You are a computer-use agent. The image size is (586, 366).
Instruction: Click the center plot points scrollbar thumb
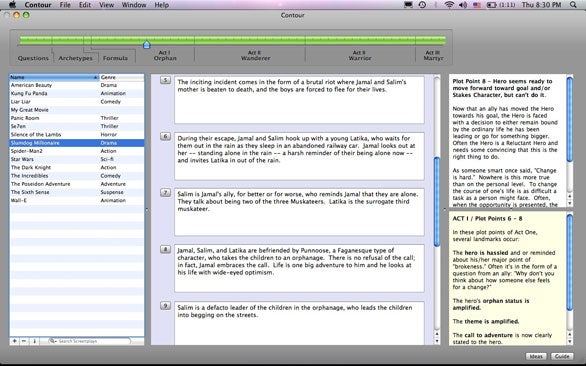pos(437,202)
